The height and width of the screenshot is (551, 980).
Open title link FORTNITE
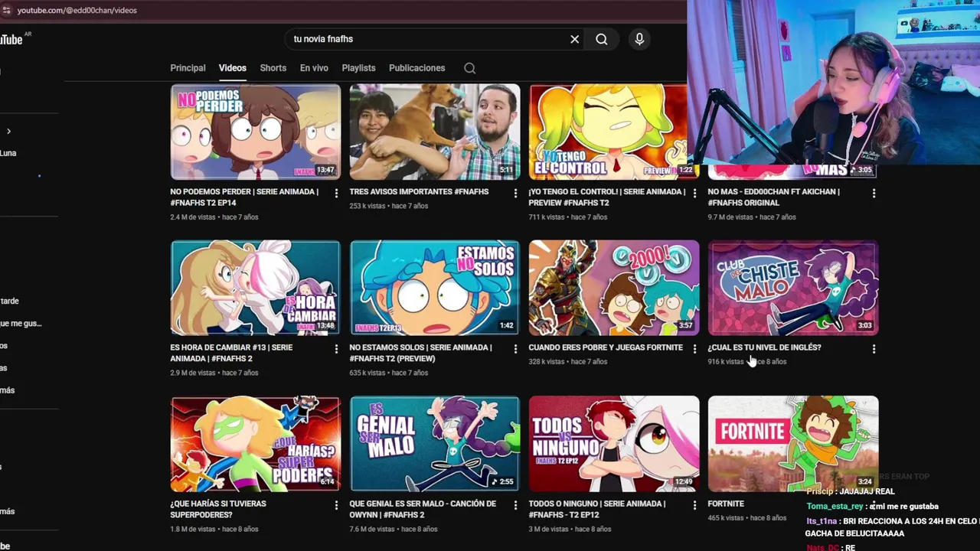click(x=726, y=504)
